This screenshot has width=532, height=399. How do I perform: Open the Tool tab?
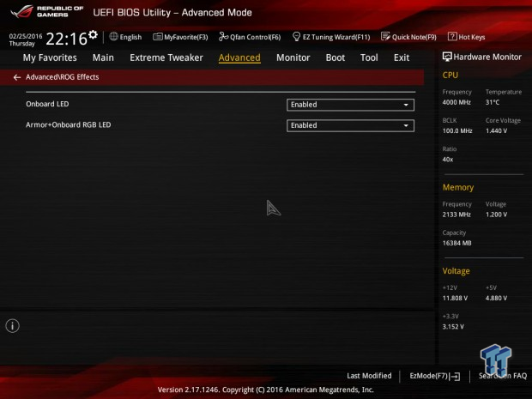(369, 57)
